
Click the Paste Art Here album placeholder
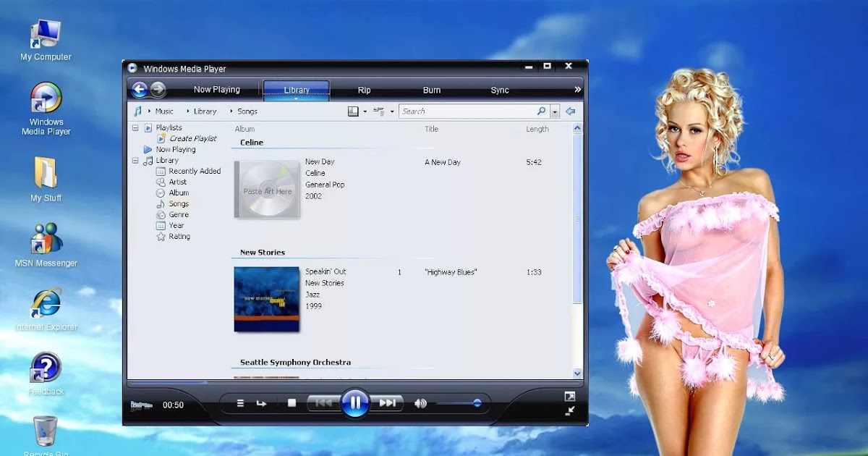[x=267, y=190]
